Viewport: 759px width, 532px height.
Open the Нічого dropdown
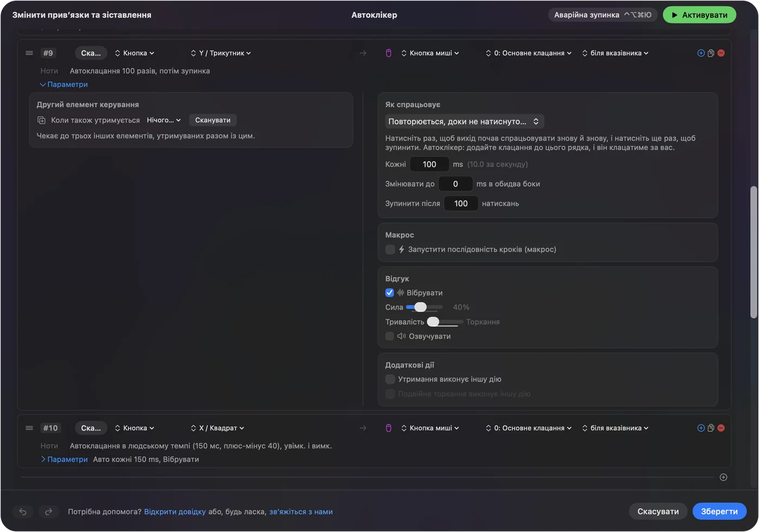point(164,120)
